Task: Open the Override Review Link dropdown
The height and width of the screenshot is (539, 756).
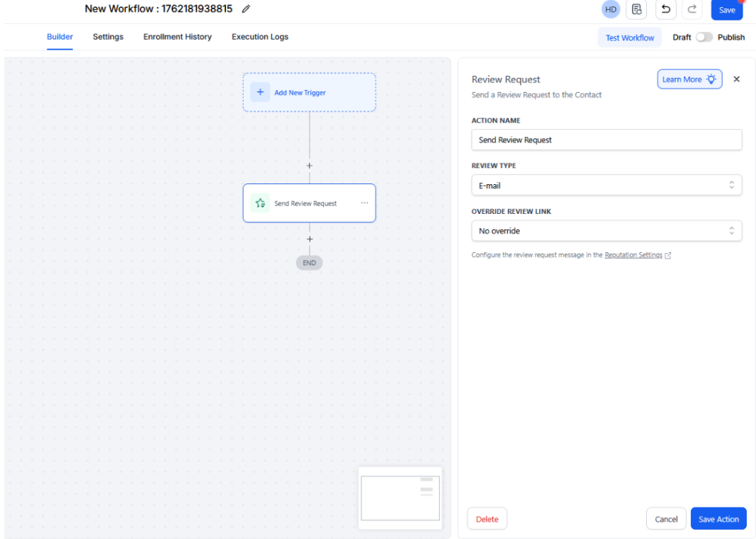Action: tap(606, 231)
